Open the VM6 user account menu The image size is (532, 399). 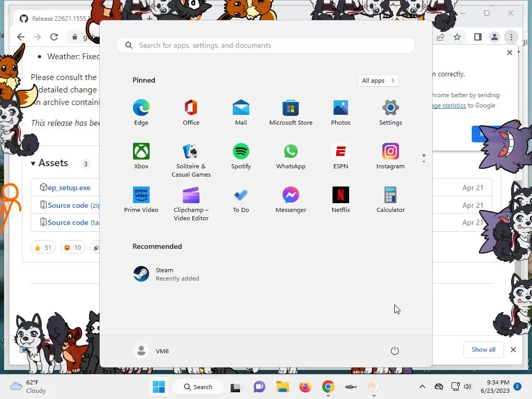(x=152, y=351)
